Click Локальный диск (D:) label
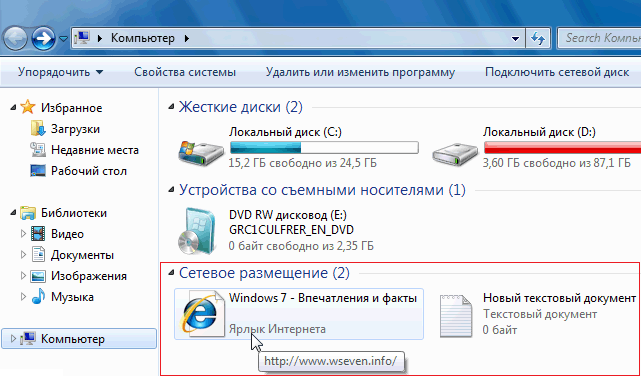Image resolution: width=641 pixels, height=376 pixels. coord(539,132)
